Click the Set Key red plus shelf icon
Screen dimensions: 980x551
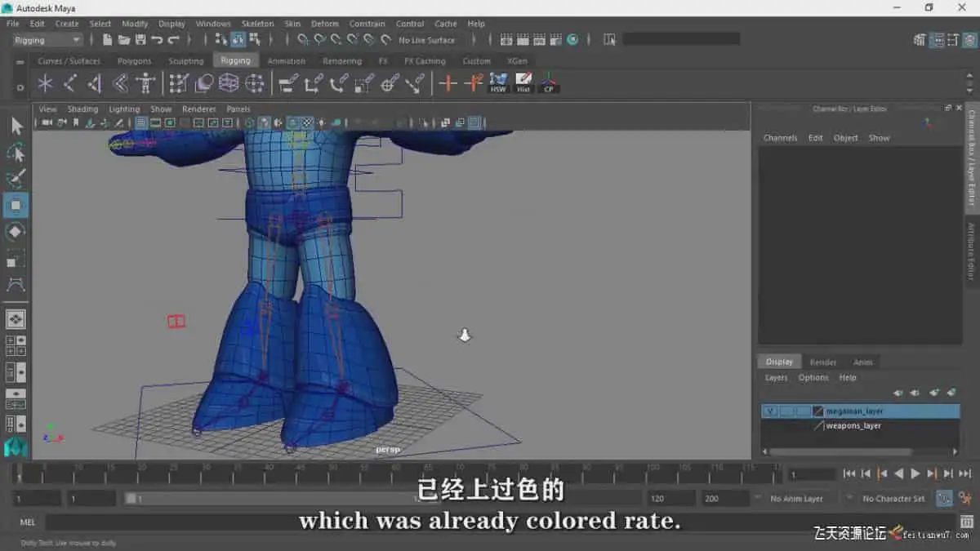448,82
